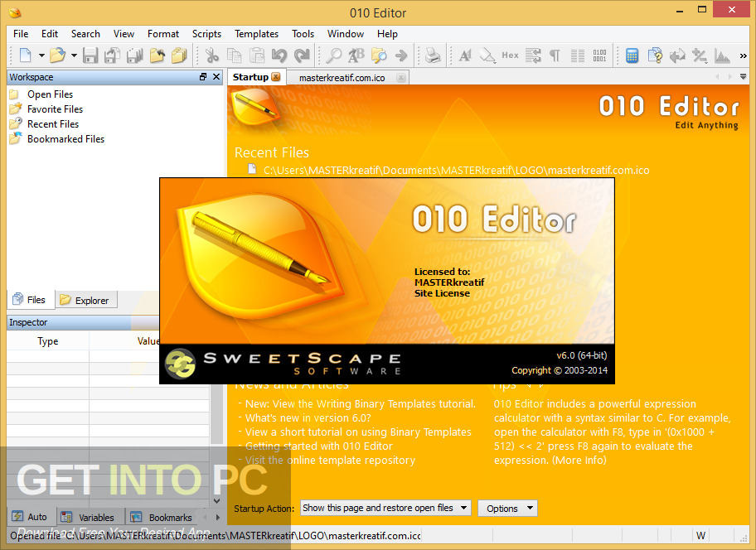Click the Close All folders icon
The image size is (756, 550).
(x=179, y=55)
